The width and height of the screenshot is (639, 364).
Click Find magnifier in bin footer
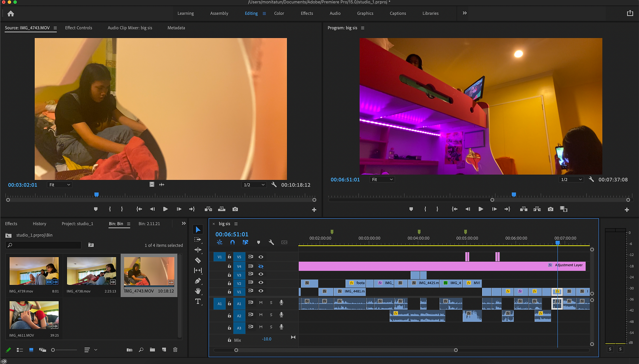(141, 350)
